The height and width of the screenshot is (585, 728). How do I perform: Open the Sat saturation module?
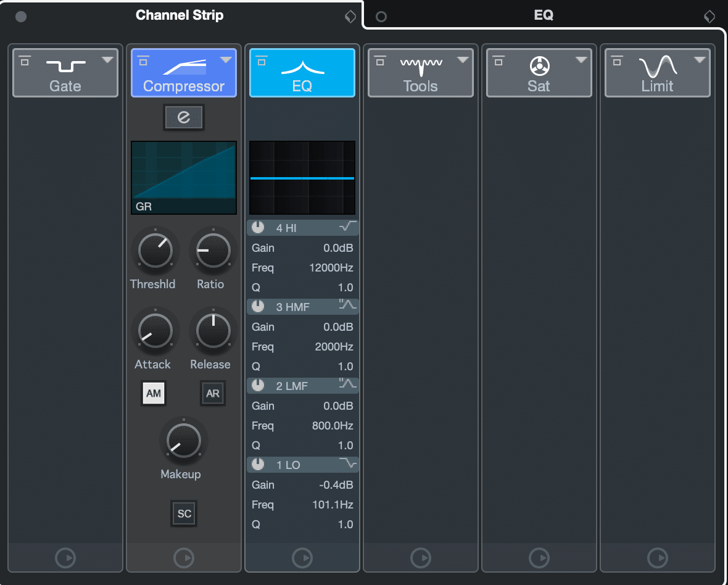(539, 73)
